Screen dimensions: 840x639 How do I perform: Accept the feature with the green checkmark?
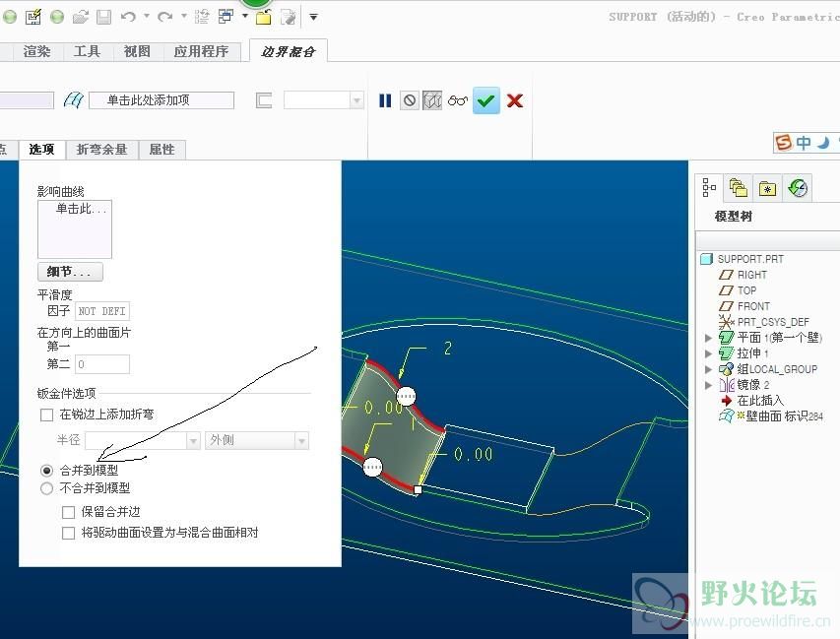pyautogui.click(x=486, y=100)
